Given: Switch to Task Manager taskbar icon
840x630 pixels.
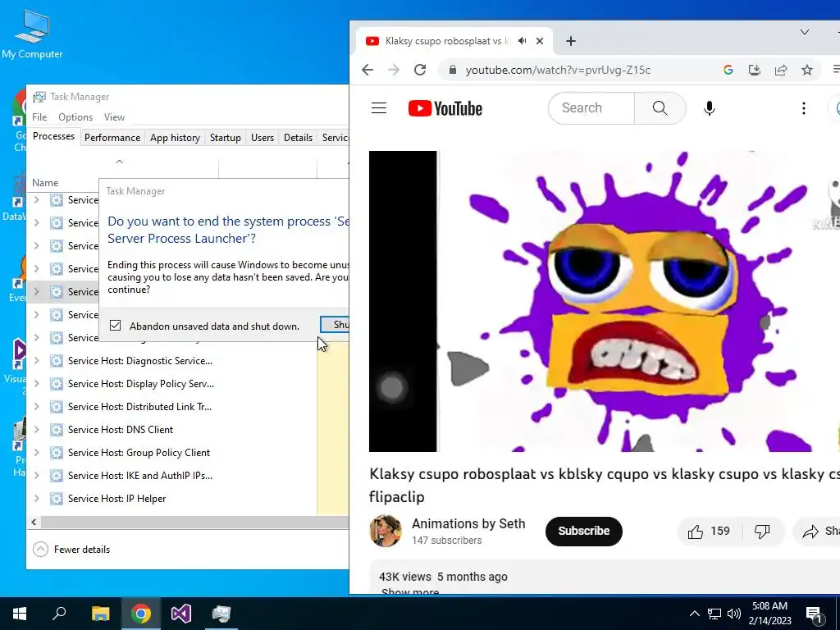Looking at the screenshot, I should coord(221,614).
